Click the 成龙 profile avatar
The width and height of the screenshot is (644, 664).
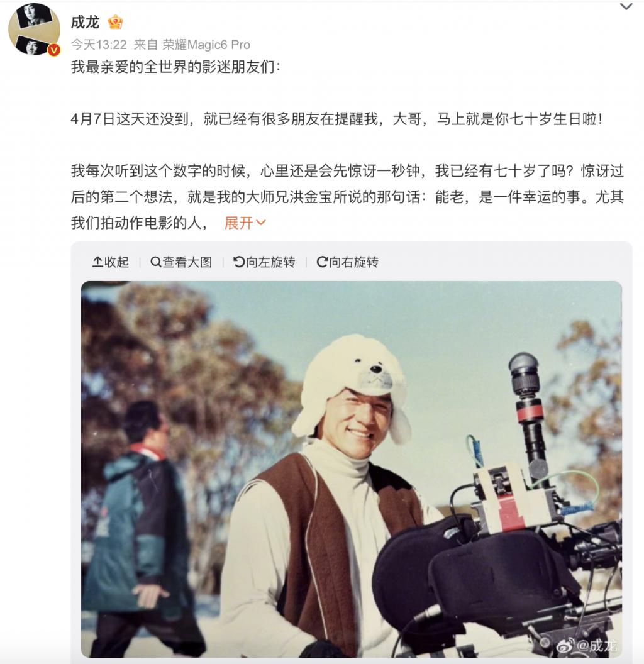[35, 29]
